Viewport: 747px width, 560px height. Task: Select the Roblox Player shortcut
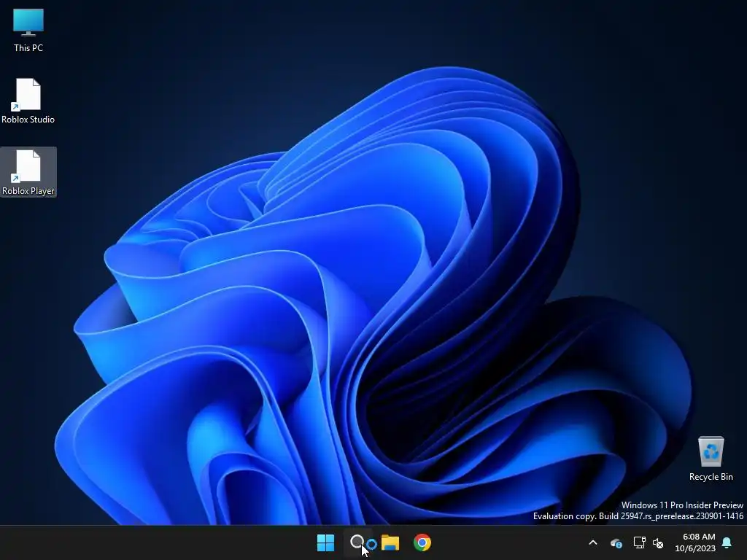tap(28, 172)
